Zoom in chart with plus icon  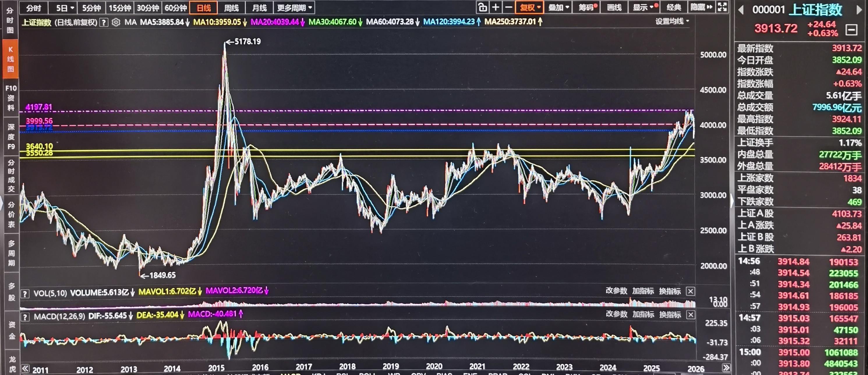pos(496,7)
